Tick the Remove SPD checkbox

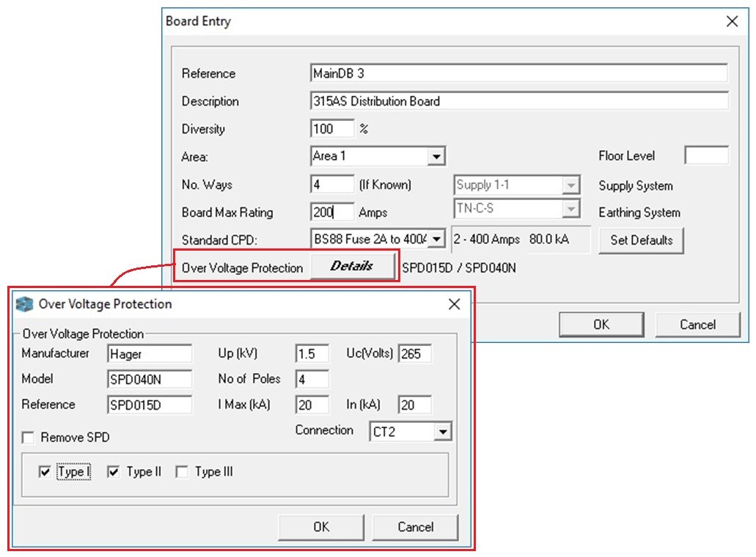click(x=29, y=438)
